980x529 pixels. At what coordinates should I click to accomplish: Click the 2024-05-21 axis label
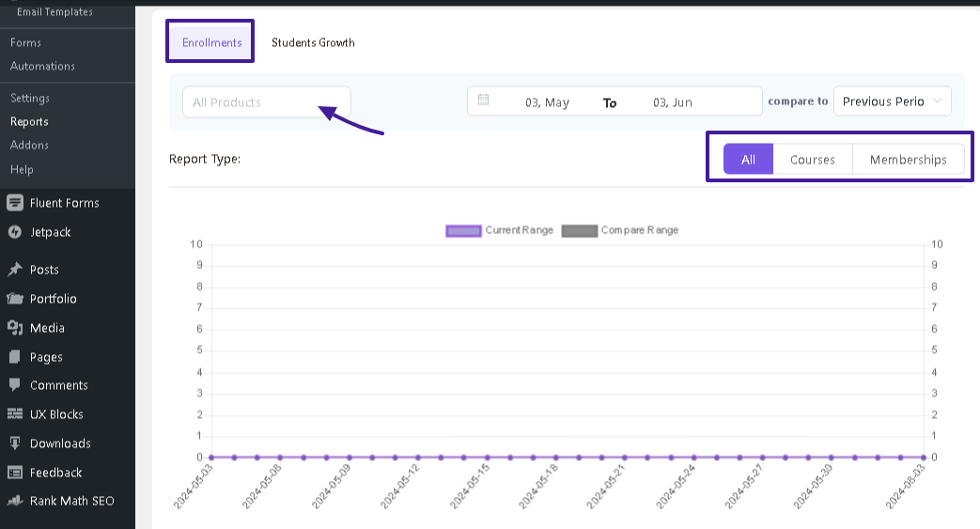(x=606, y=487)
